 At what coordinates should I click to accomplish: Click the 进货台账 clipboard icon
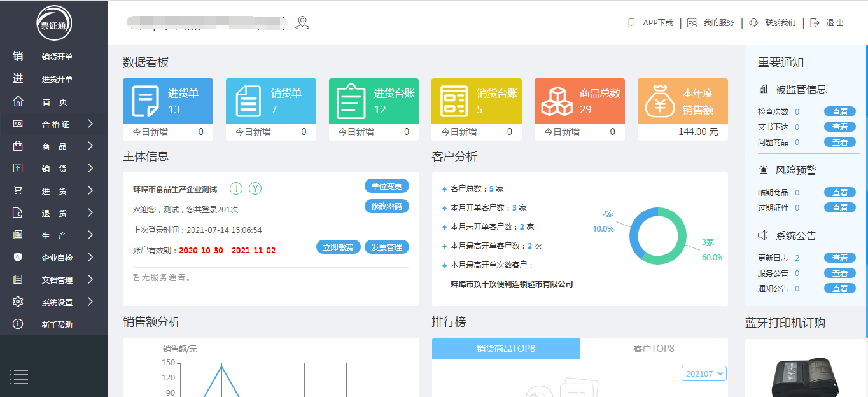(x=351, y=101)
